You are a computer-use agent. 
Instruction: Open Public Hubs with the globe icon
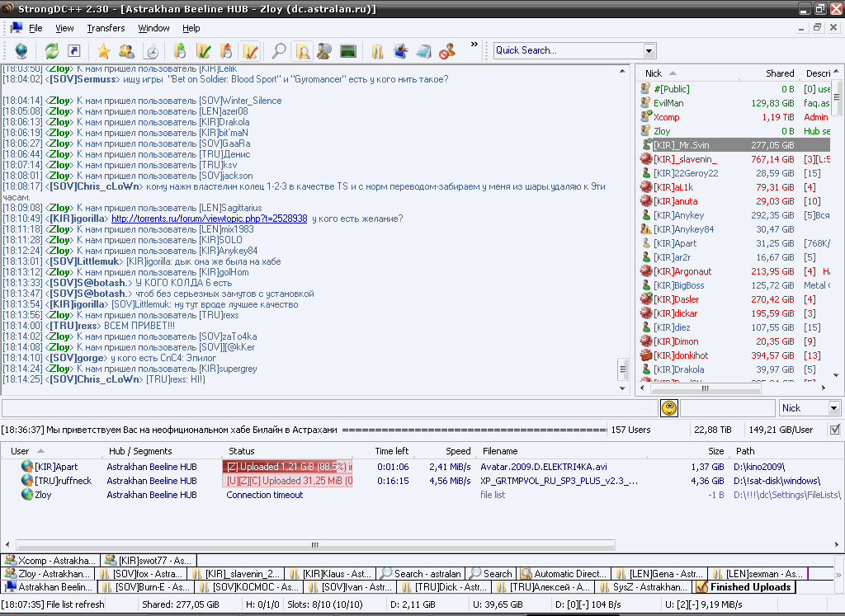(21, 51)
